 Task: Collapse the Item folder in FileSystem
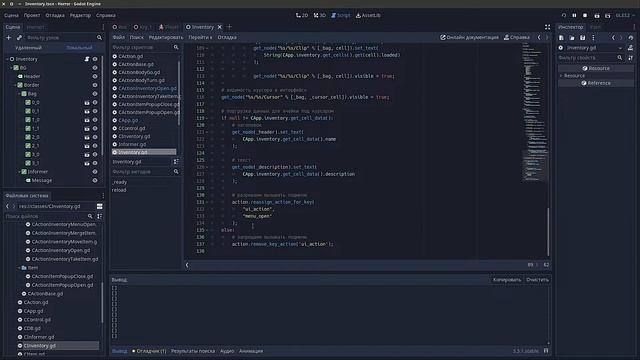click(x=19, y=268)
